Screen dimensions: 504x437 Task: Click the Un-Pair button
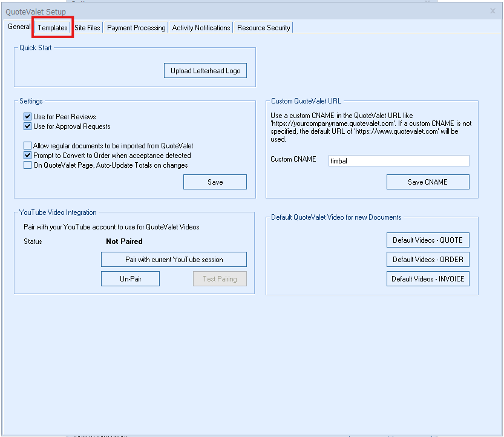pyautogui.click(x=130, y=279)
